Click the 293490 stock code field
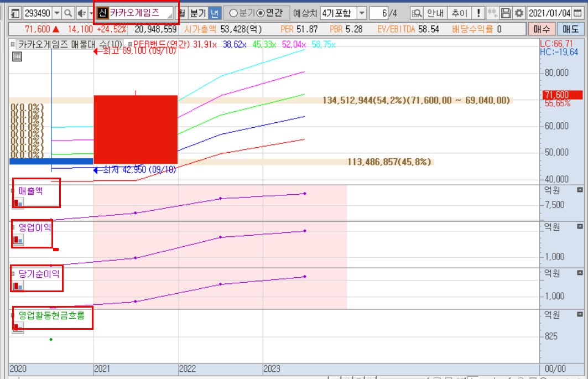Screen dimensions: 588x379 point(38,13)
